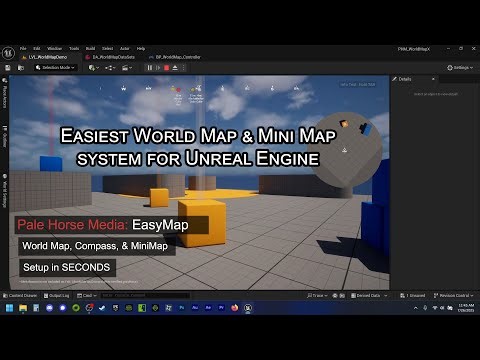Stop the play session
This screenshot has width=480, height=360.
[167, 68]
